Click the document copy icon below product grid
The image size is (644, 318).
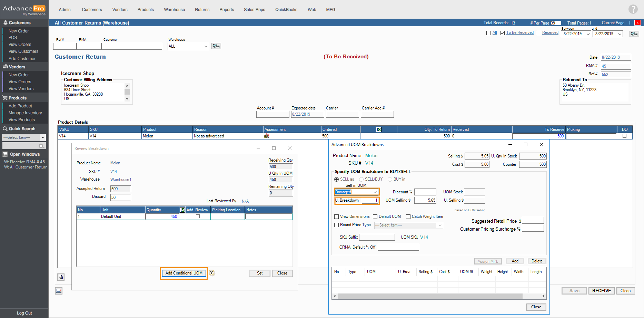pos(61,277)
